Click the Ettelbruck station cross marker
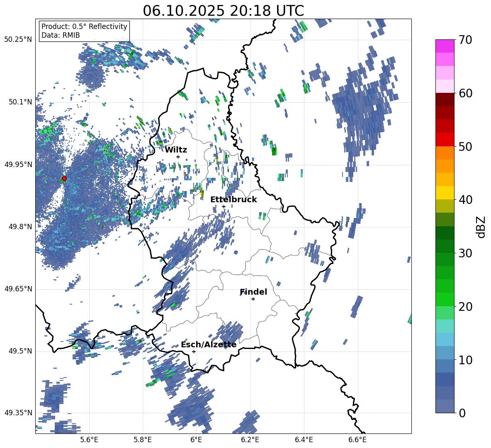491x448 pixels. tap(224, 206)
